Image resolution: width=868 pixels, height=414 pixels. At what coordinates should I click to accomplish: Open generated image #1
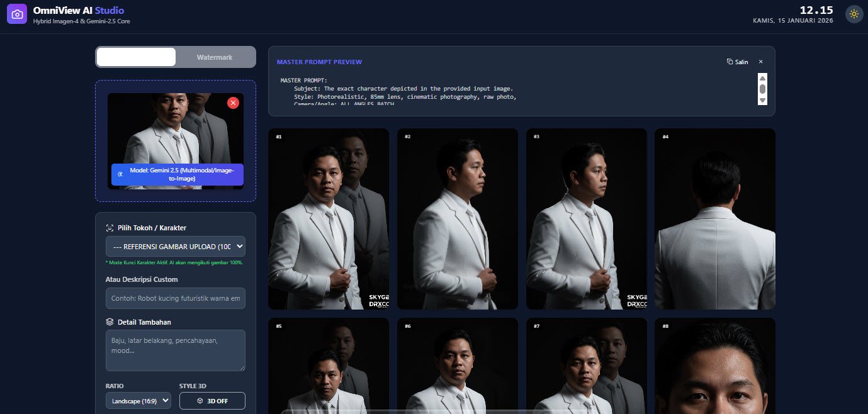click(329, 219)
